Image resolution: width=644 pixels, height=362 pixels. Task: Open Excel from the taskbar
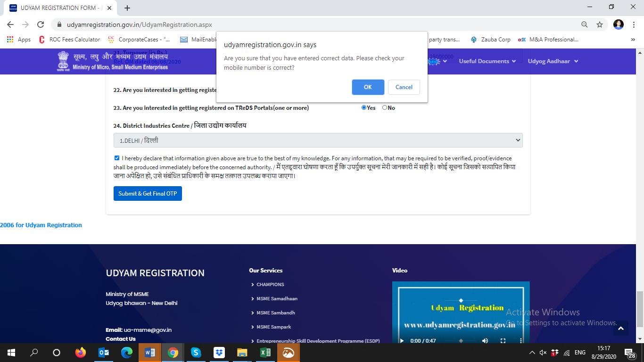(265, 353)
